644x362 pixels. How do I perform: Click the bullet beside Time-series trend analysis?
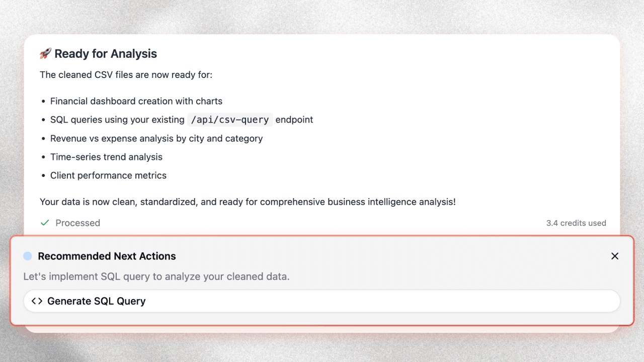43,156
